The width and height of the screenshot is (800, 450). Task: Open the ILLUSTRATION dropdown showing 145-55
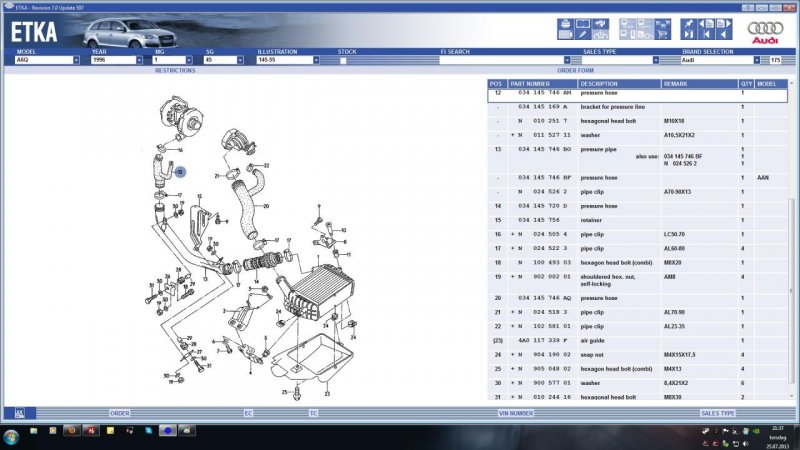pos(330,60)
